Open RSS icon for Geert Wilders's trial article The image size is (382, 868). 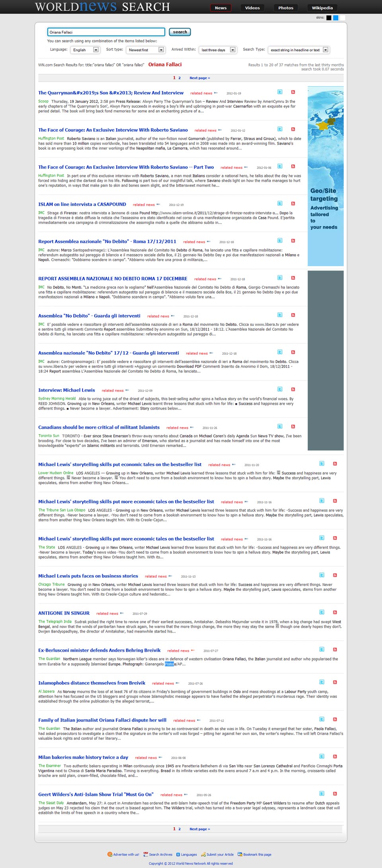click(335, 794)
